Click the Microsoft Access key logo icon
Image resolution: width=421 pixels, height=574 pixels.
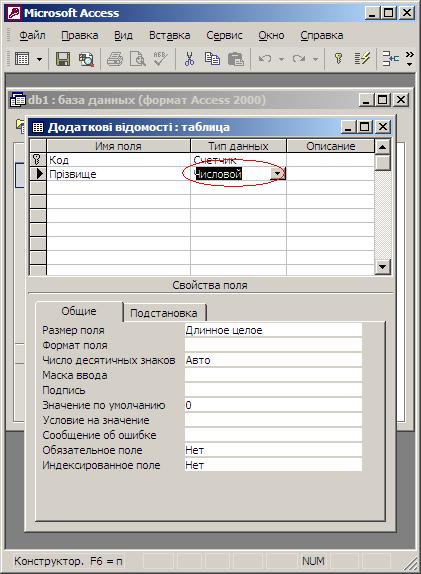[x=14, y=13]
